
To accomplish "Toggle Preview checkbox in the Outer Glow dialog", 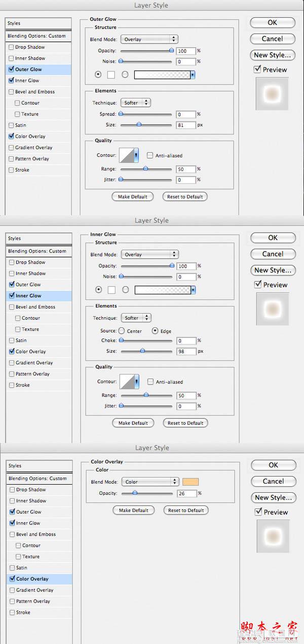I will tap(258, 69).
